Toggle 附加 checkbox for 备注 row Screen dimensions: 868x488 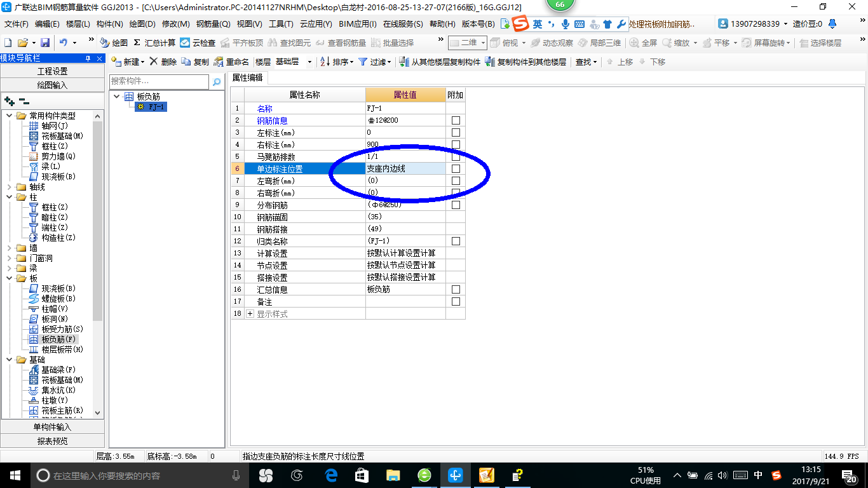(456, 302)
